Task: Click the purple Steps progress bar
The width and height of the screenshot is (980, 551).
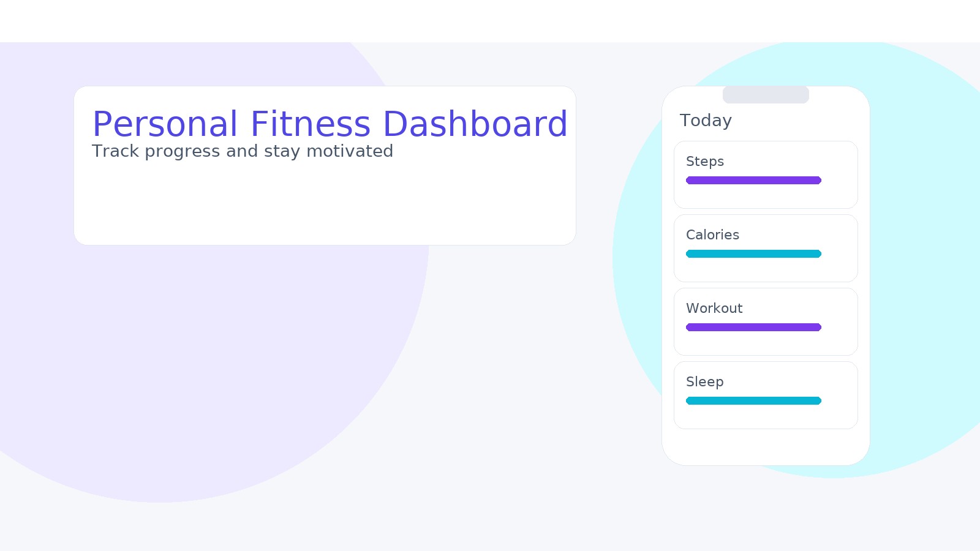Action: tap(753, 181)
